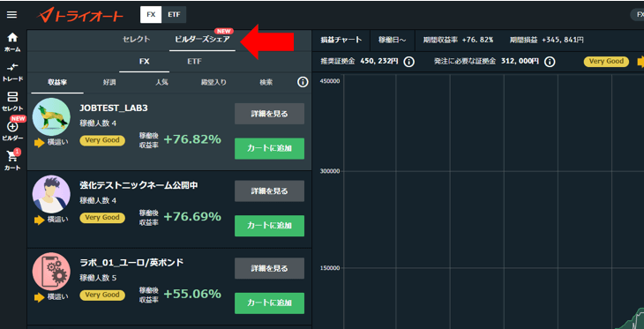This screenshot has width=644, height=329.
Task: Open the cart icon with badge
Action: 12,161
